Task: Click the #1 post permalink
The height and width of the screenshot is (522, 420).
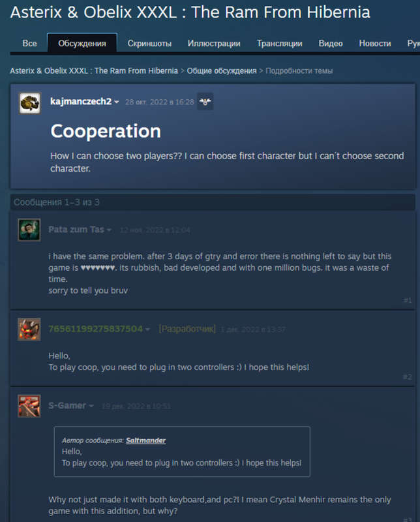Action: coord(408,300)
